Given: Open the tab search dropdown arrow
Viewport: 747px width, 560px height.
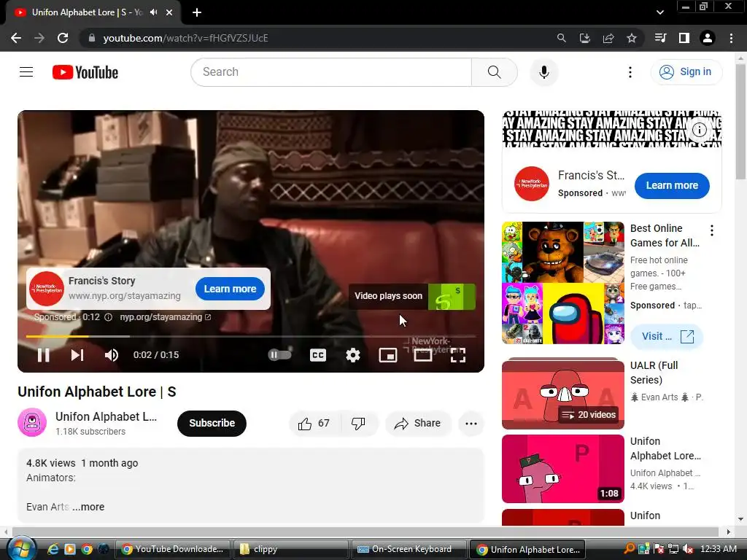Looking at the screenshot, I should point(659,12).
